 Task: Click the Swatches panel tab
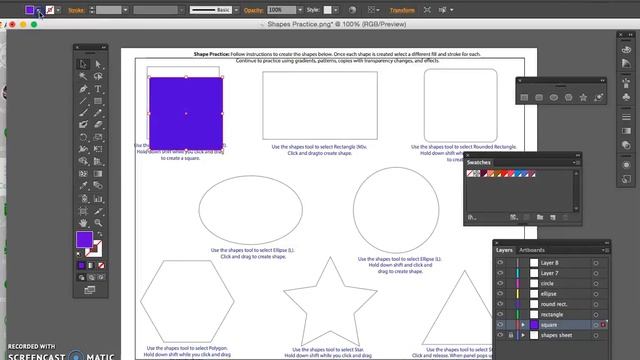[x=479, y=162]
